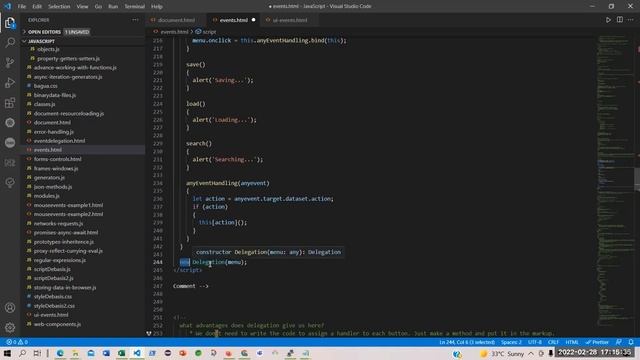640x360 pixels.
Task: Show hidden system tray icons
Action: (531, 353)
